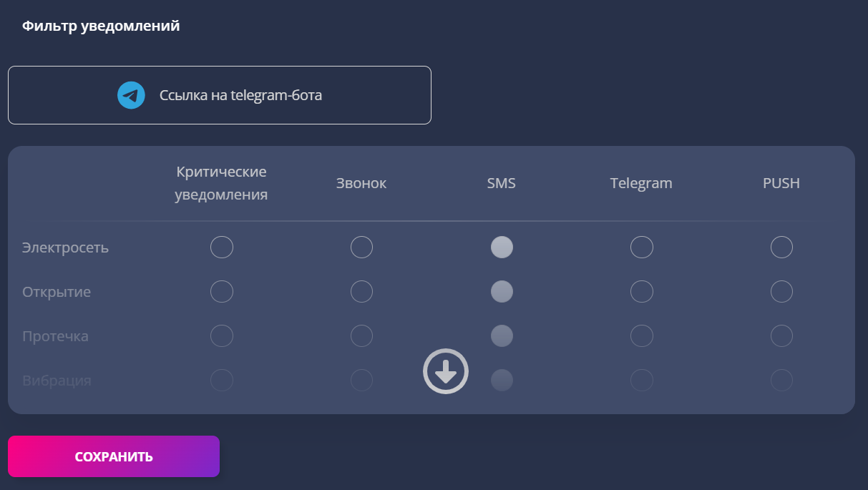868x490 pixels.
Task: Enable Telegram for Протечка
Action: [x=642, y=336]
